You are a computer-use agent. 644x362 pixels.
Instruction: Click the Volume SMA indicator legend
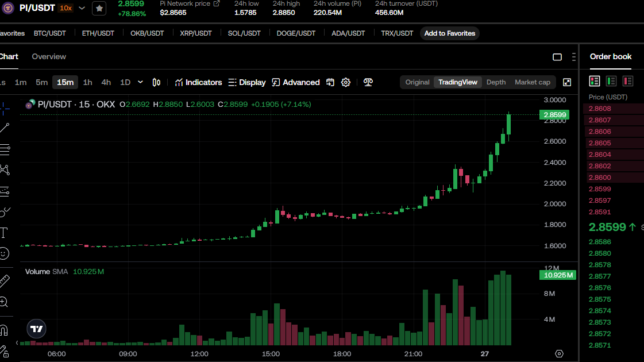(x=64, y=272)
